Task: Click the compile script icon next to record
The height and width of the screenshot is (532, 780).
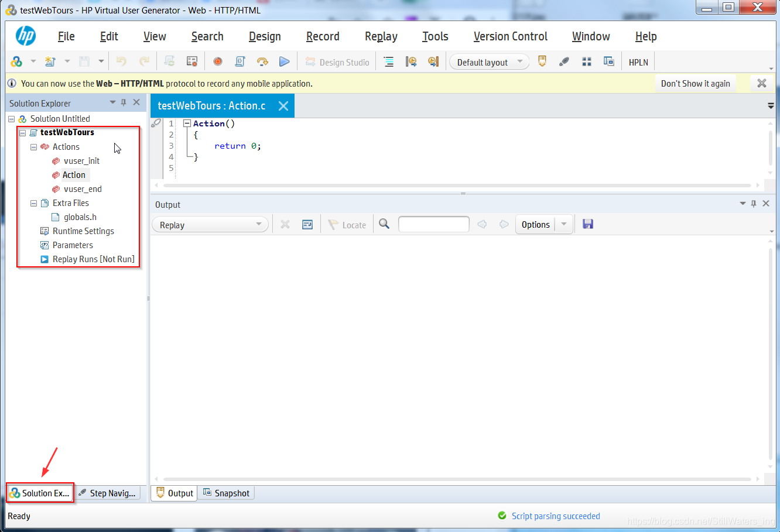Action: click(x=240, y=61)
